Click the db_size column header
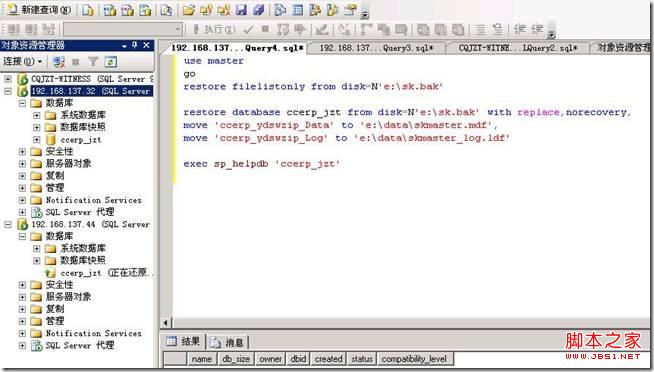The height and width of the screenshot is (372, 654). coord(236,359)
